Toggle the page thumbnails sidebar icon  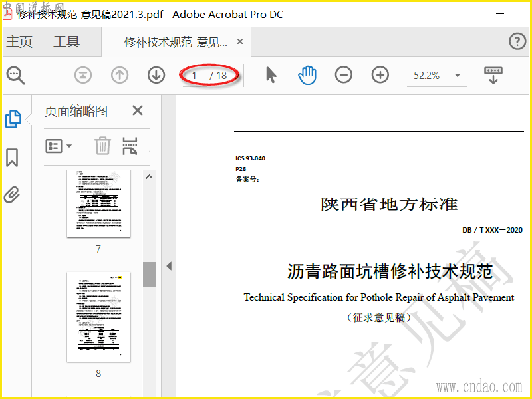click(13, 119)
